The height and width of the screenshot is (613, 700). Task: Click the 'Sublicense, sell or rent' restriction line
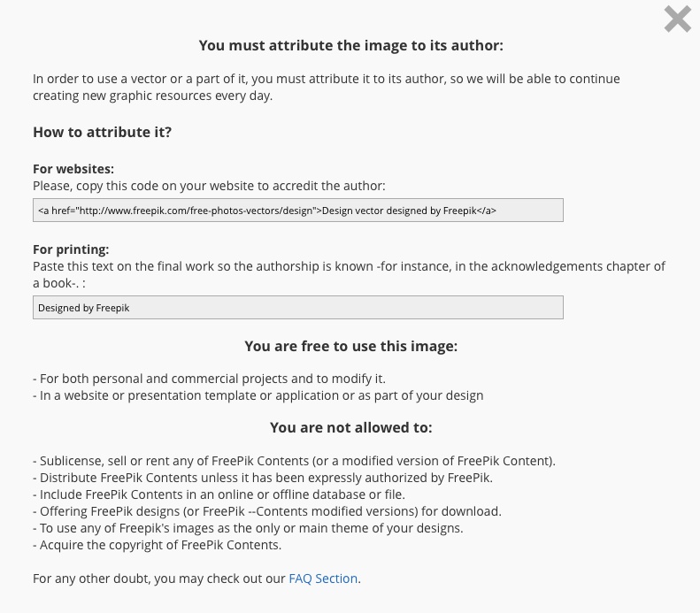[x=294, y=461]
